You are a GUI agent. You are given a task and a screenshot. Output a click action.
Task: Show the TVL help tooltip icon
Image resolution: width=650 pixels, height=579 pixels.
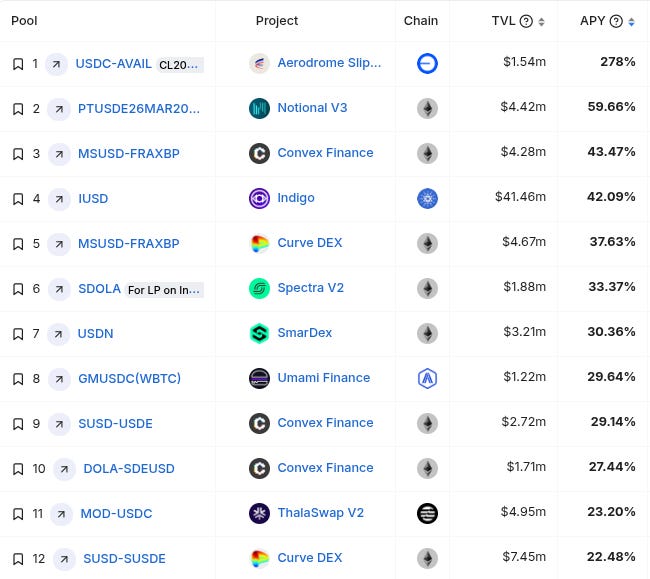tap(526, 21)
